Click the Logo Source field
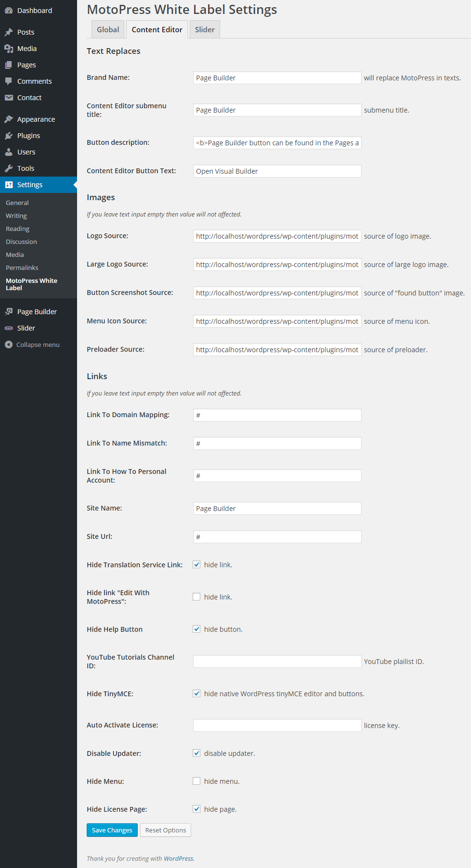The width and height of the screenshot is (471, 868). (277, 236)
